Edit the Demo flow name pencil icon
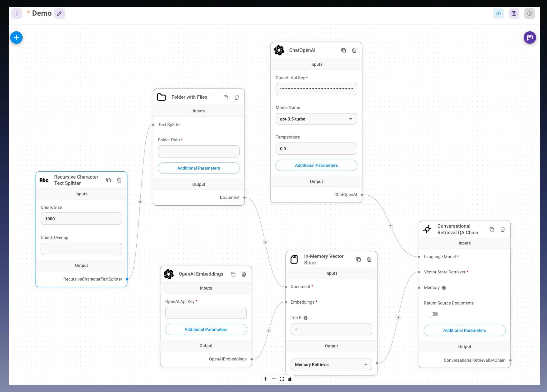Viewport: 547px width, 392px height. point(59,14)
